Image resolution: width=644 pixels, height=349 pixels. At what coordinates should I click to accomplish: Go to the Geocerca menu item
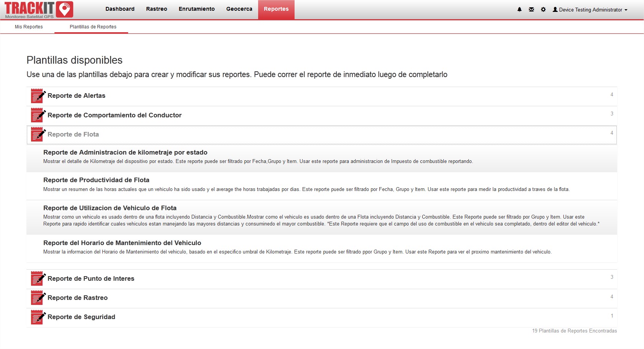(239, 9)
